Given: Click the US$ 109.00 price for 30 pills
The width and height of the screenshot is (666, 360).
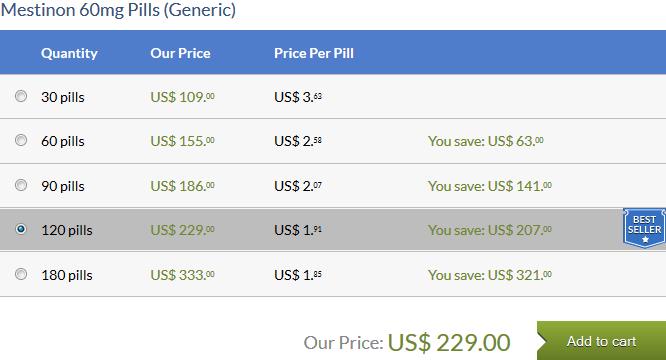Looking at the screenshot, I should click(x=182, y=97).
